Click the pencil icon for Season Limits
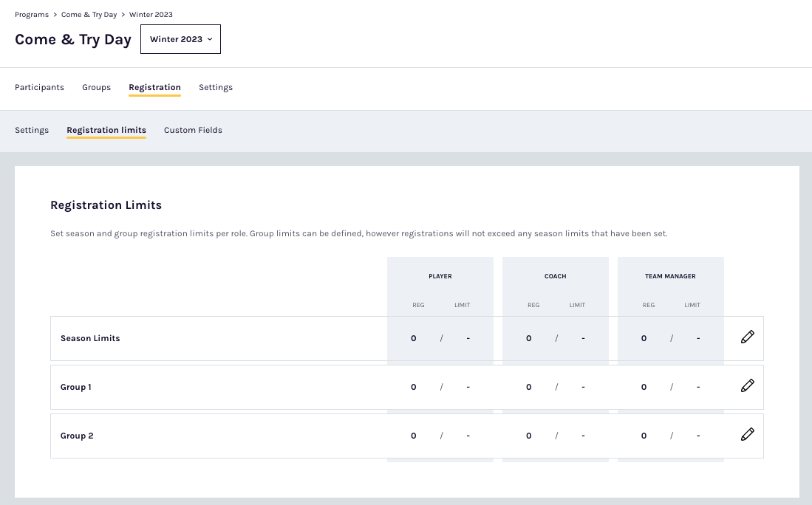Image resolution: width=812 pixels, height=505 pixels. 747,337
